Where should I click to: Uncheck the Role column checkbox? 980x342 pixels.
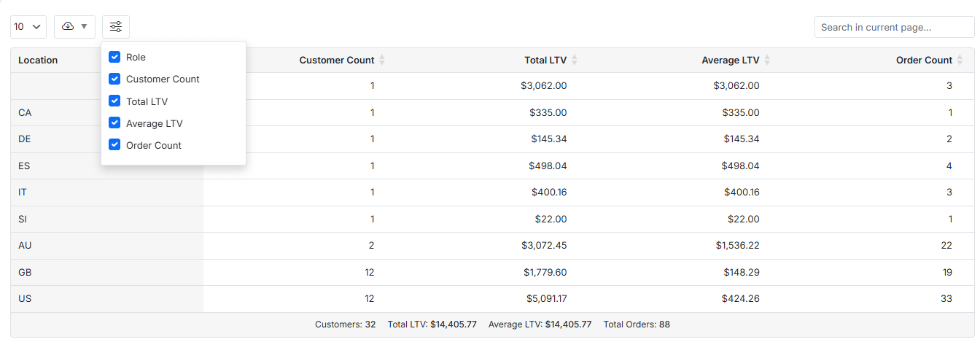coord(114,57)
